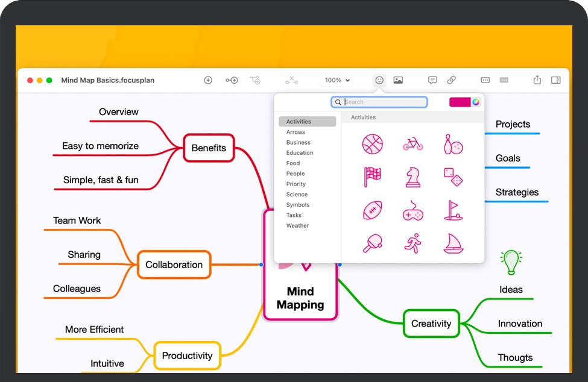Open the emoji icon picker button
This screenshot has height=382, width=588.
point(379,80)
